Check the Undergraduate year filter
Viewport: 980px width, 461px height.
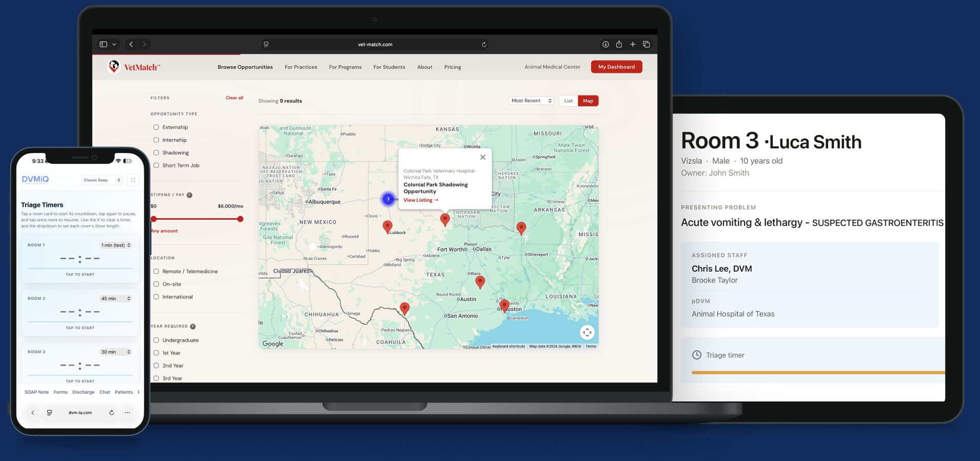pos(156,340)
